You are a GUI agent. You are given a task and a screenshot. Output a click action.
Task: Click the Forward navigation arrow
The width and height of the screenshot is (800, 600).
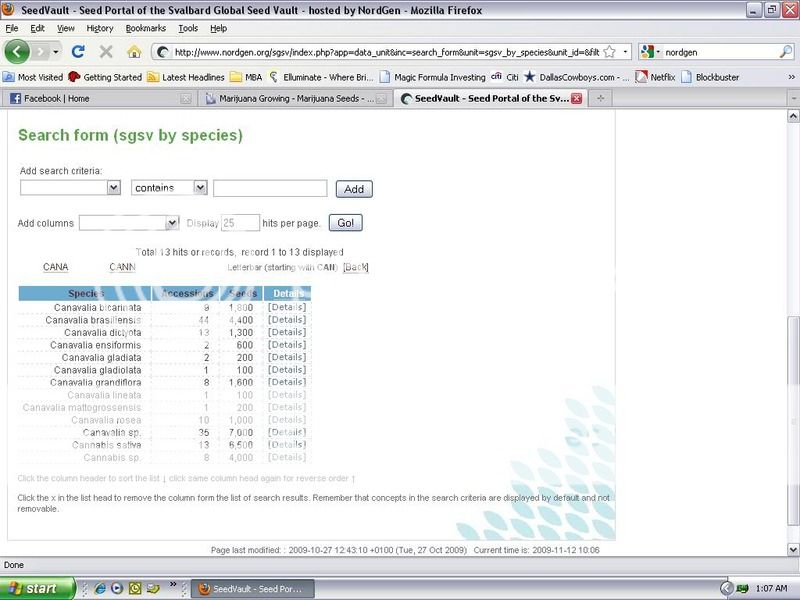point(41,52)
